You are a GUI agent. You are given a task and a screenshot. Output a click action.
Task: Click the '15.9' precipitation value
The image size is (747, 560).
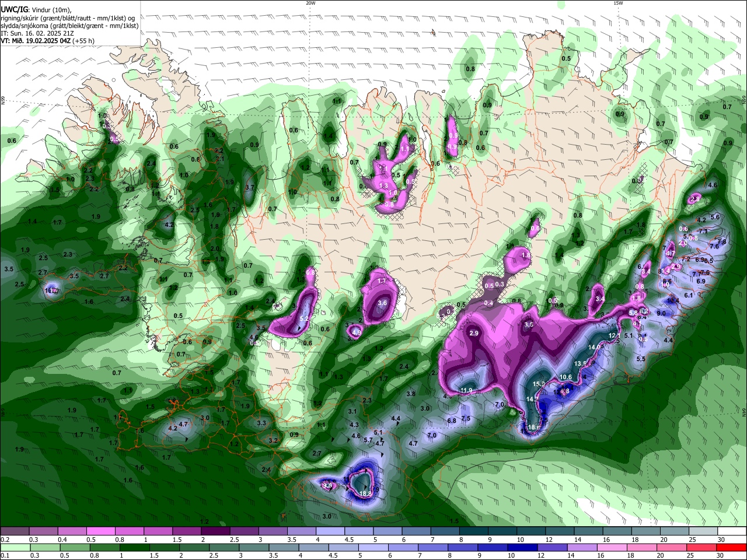pos(539,384)
